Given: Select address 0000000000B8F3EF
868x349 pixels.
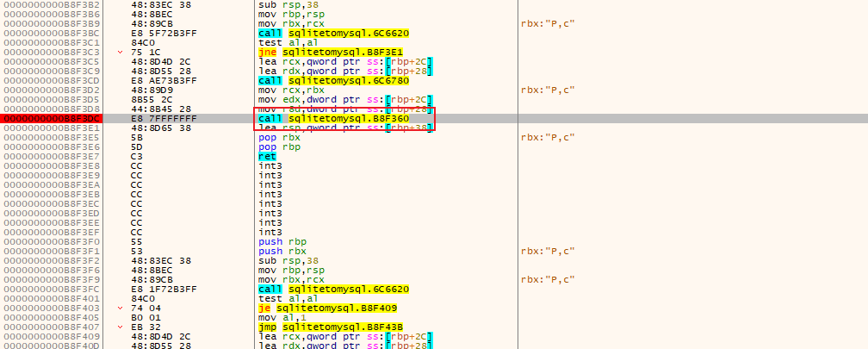Looking at the screenshot, I should pyautogui.click(x=51, y=232).
